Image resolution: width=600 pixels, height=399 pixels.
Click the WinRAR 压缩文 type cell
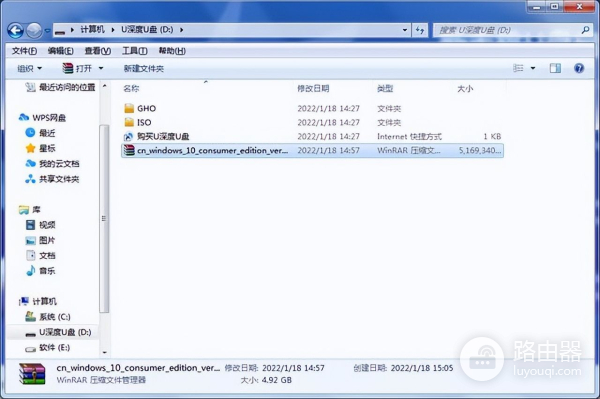[408, 150]
